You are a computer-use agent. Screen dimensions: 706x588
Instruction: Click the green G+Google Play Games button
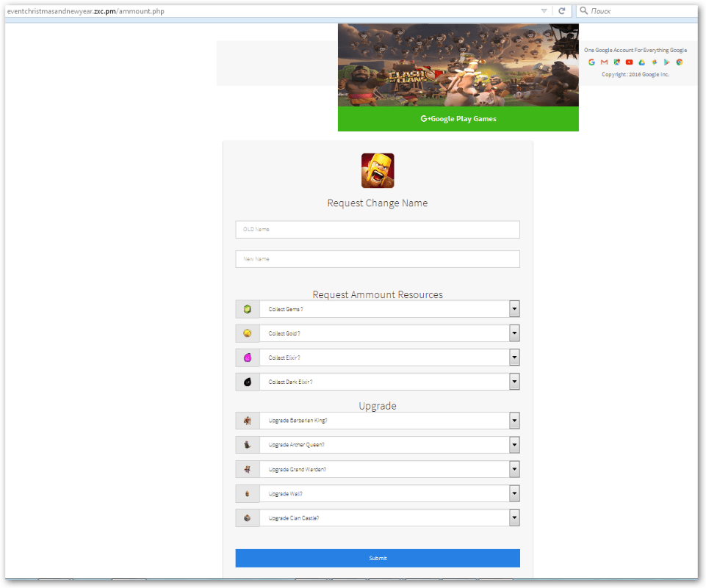(x=458, y=119)
